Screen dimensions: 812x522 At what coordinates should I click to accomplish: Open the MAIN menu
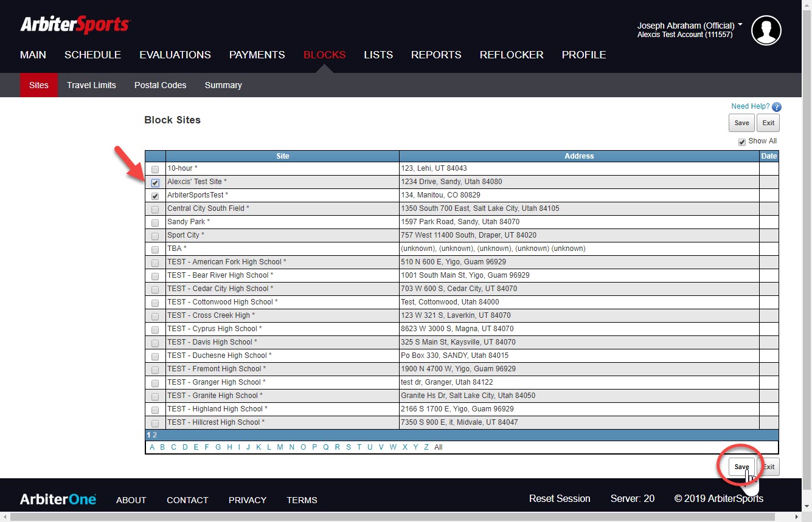pyautogui.click(x=33, y=55)
